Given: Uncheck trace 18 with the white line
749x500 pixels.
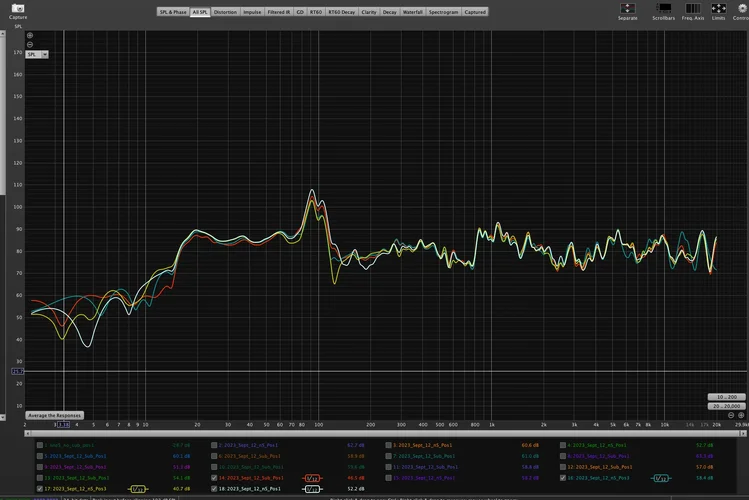Looking at the screenshot, I should click(x=215, y=489).
